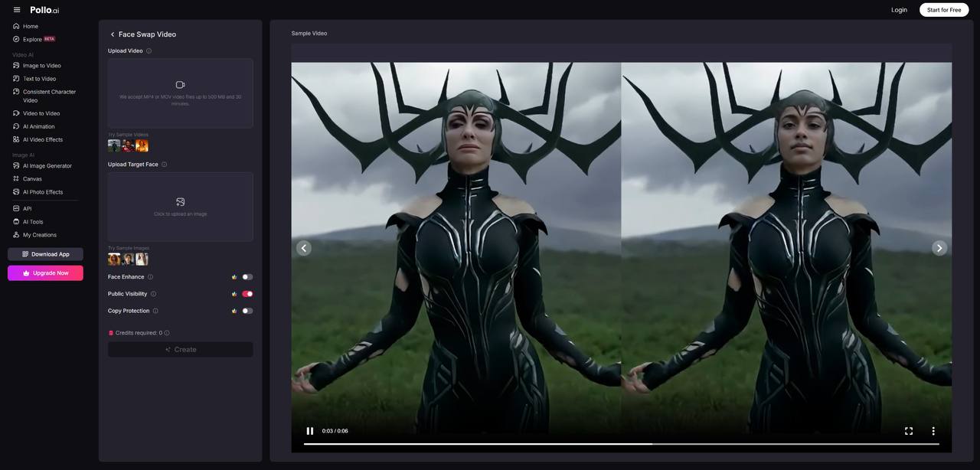The image size is (980, 470).
Task: Click crown icon beside Public Visibility
Action: [x=234, y=294]
